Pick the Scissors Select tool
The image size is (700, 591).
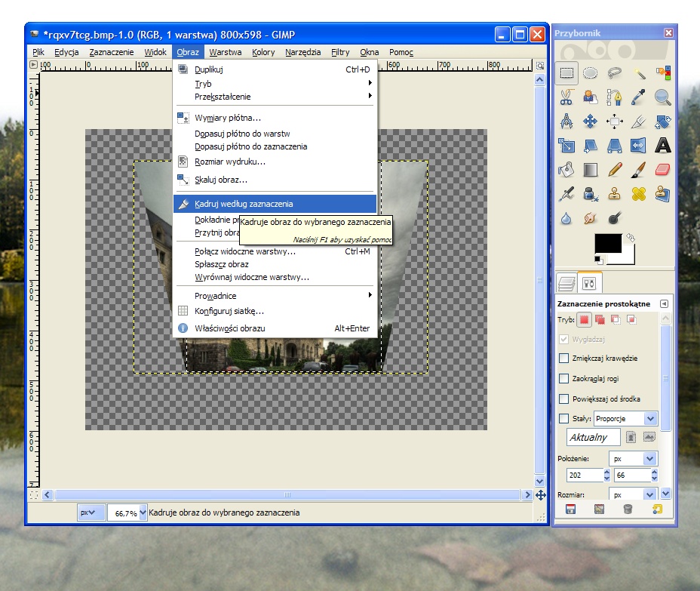(x=566, y=97)
